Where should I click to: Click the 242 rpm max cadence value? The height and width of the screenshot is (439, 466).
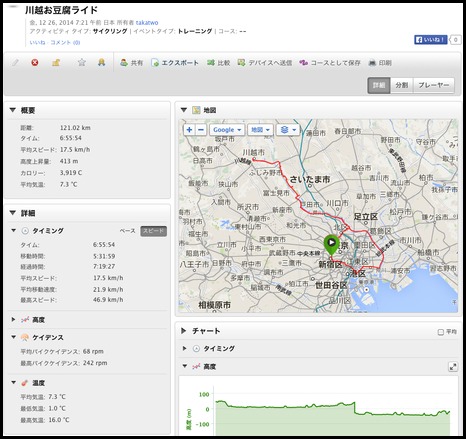(x=95, y=363)
